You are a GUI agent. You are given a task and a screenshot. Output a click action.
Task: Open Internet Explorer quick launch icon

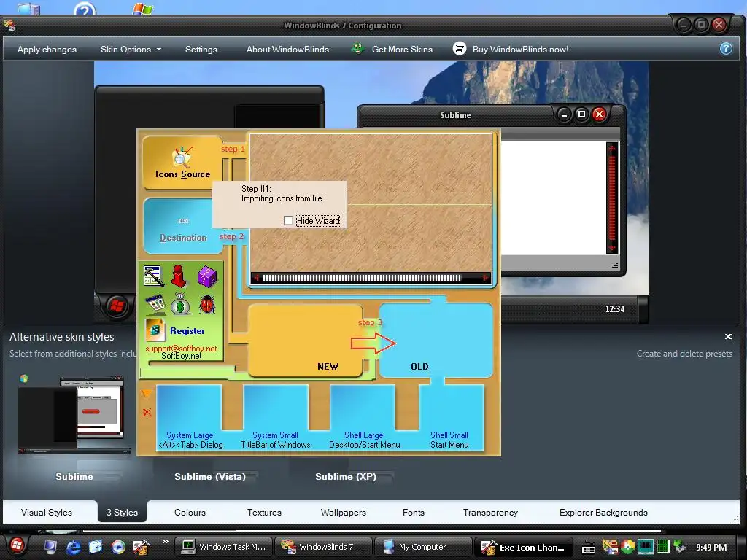click(x=74, y=547)
